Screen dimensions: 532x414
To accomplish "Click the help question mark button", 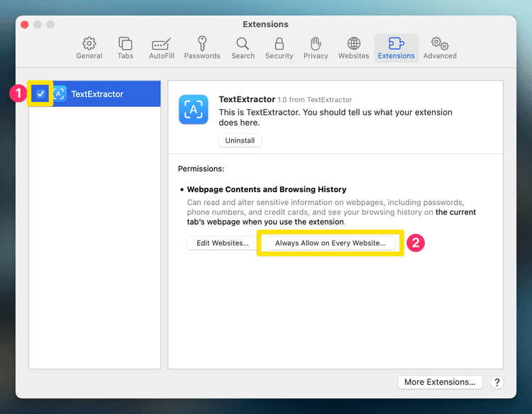I will [x=497, y=382].
